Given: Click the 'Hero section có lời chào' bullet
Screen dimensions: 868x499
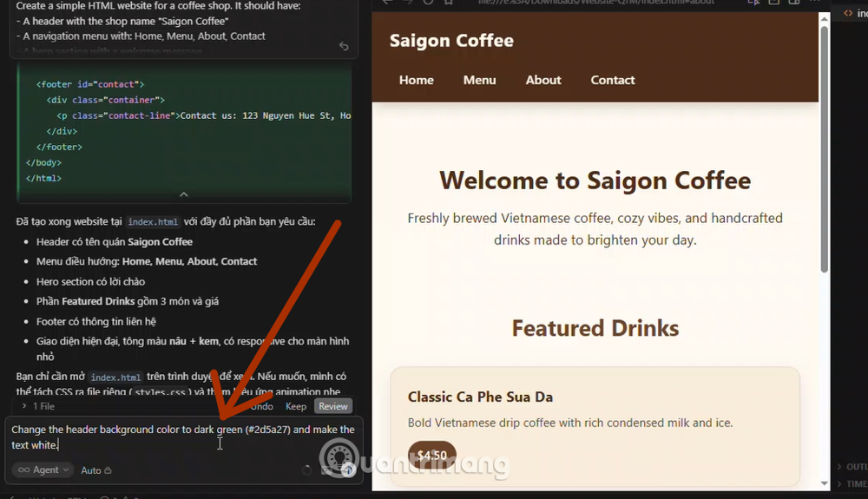Looking at the screenshot, I should click(91, 281).
